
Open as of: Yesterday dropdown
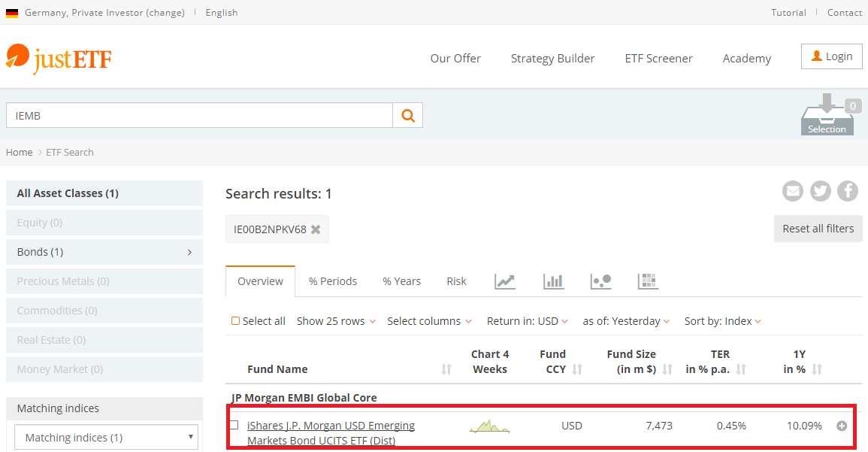tap(626, 321)
